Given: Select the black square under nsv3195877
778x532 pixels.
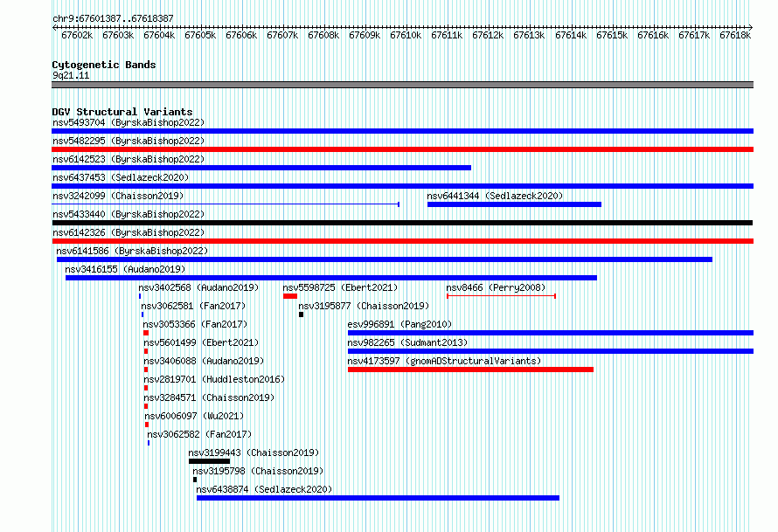Looking at the screenshot, I should pyautogui.click(x=302, y=314).
